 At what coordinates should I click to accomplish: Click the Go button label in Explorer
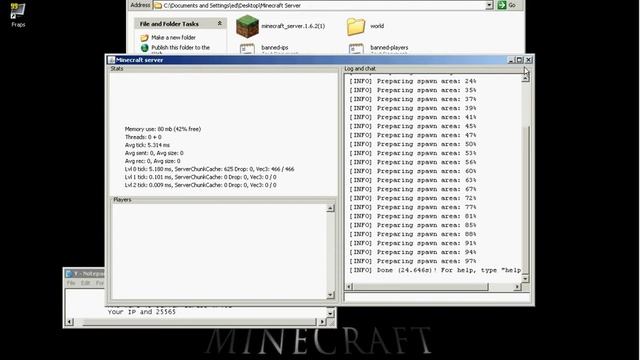512,5
